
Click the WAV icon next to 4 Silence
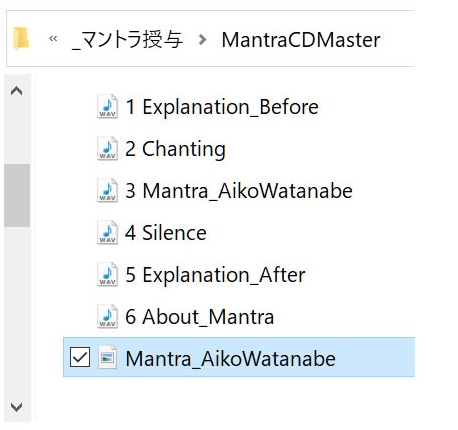click(x=107, y=233)
